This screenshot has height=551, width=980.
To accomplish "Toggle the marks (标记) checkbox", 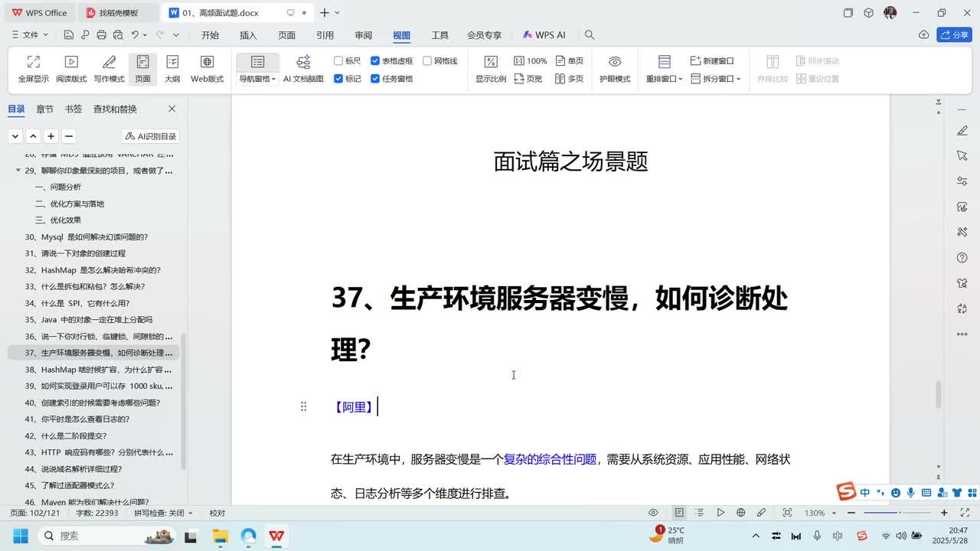I will pos(347,79).
